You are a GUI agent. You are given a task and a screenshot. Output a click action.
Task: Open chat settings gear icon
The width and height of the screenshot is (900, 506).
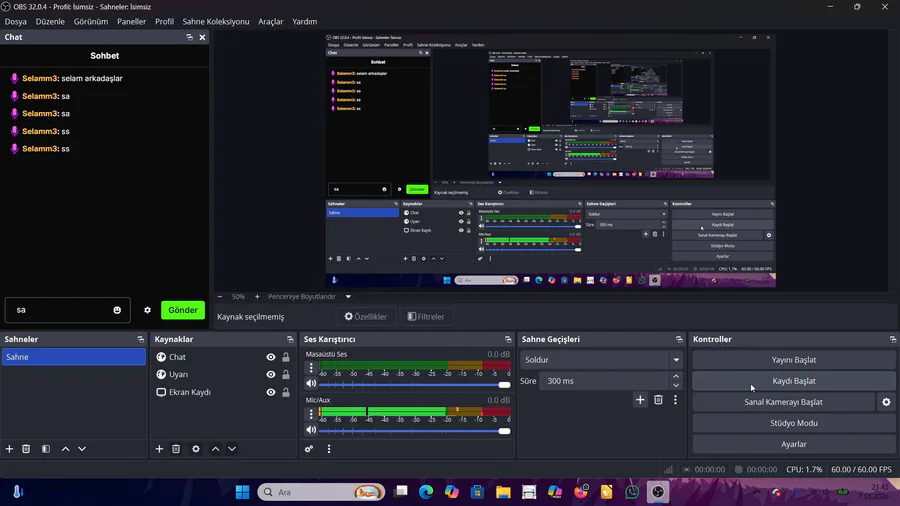point(148,310)
